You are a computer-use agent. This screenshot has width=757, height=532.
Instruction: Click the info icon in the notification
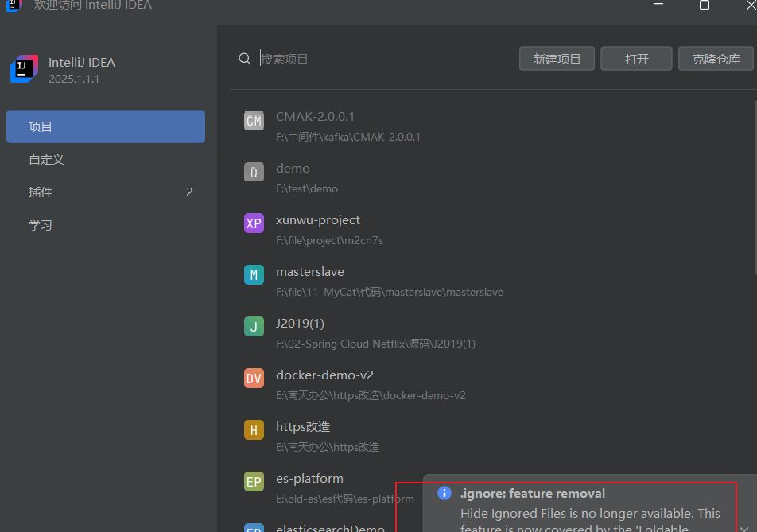coord(444,493)
